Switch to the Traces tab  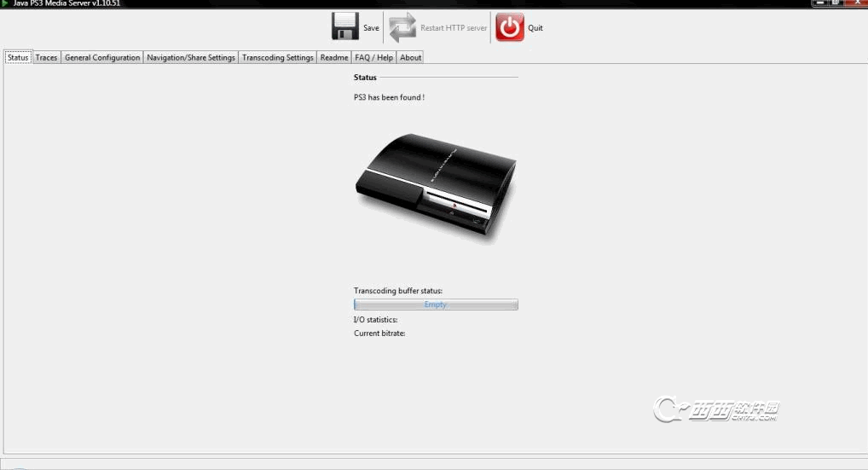point(47,57)
